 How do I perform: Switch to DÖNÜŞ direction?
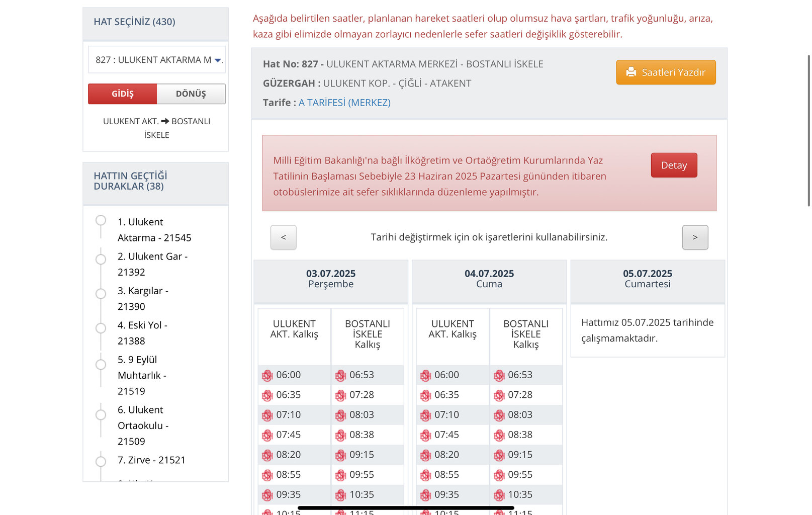click(191, 94)
